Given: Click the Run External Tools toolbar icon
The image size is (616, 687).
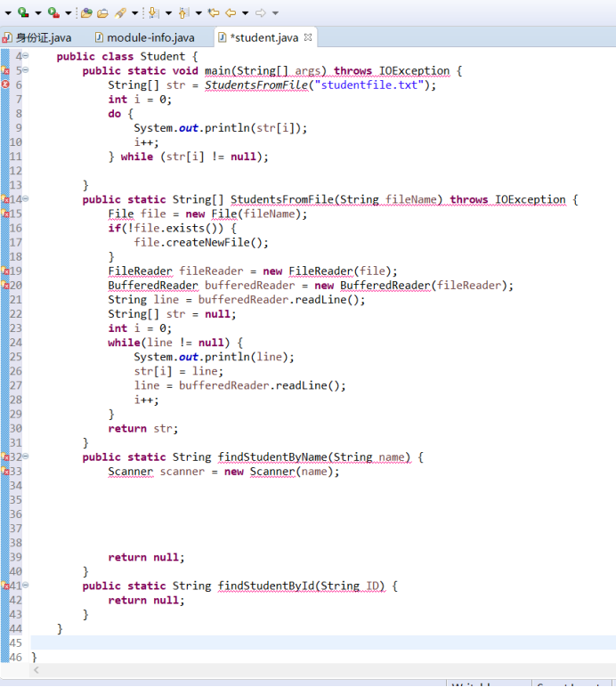Looking at the screenshot, I should click(53, 12).
